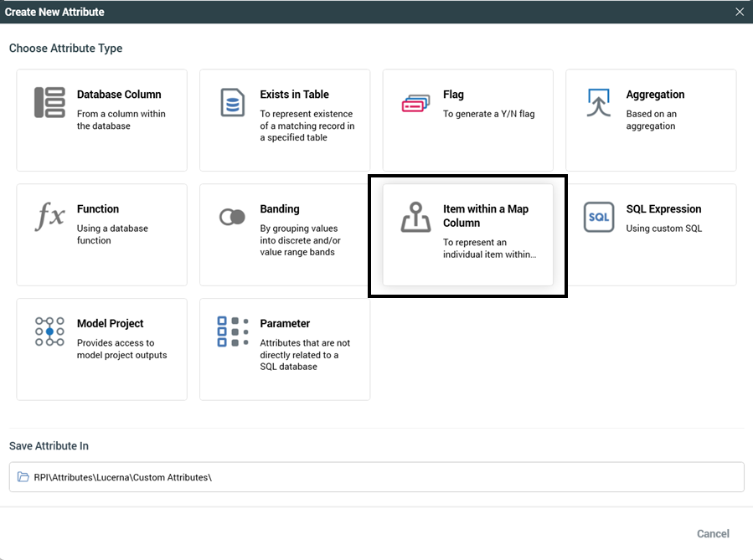Click the Save Attribute In path field
Screen dimensions: 753x560
[x=377, y=477]
